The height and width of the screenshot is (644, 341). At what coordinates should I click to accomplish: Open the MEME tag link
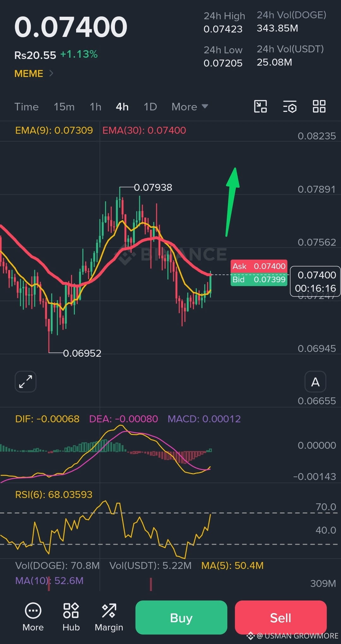click(29, 73)
